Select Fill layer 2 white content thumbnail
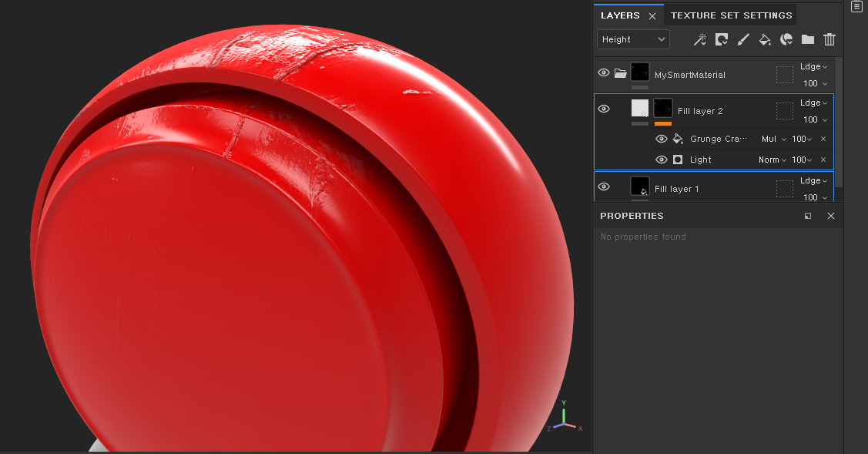The width and height of the screenshot is (868, 454). point(640,108)
